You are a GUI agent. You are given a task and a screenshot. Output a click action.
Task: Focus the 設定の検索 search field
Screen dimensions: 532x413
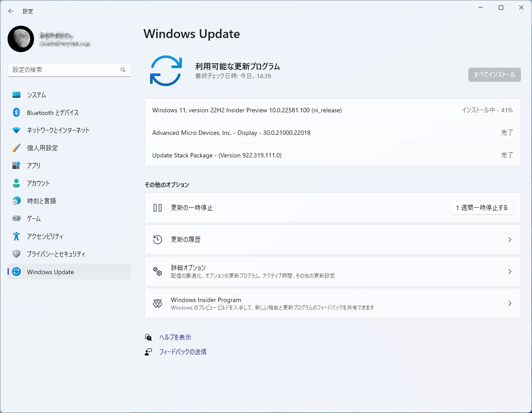(x=69, y=70)
